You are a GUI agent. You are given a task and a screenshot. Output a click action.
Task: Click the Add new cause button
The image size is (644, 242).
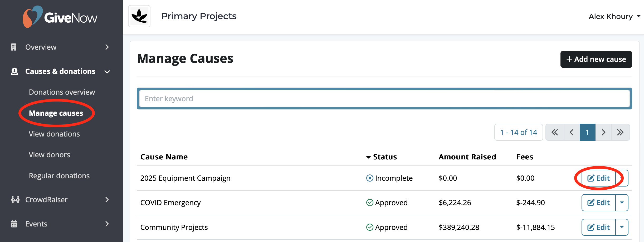coord(596,59)
